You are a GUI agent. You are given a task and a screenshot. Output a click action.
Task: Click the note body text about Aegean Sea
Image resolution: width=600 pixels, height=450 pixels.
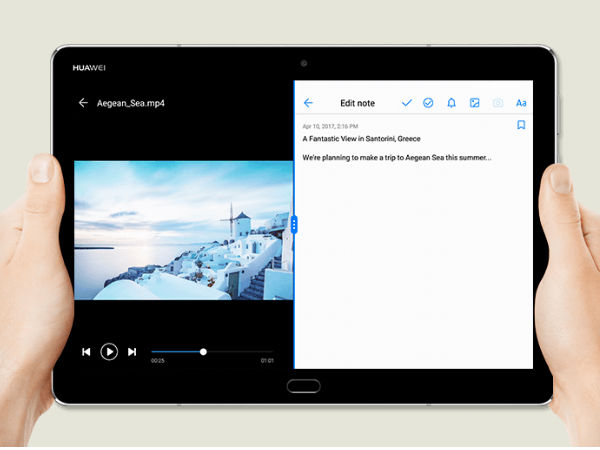397,157
